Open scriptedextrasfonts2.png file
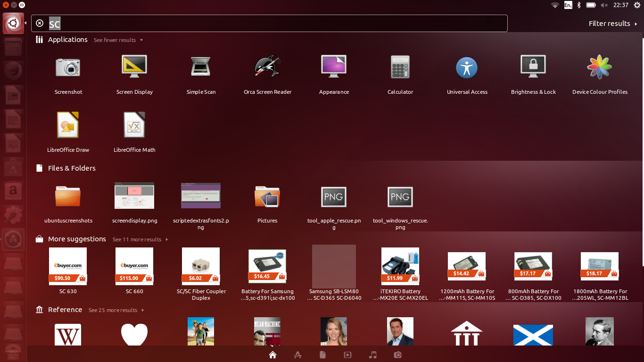644x362 pixels. pos(201,206)
